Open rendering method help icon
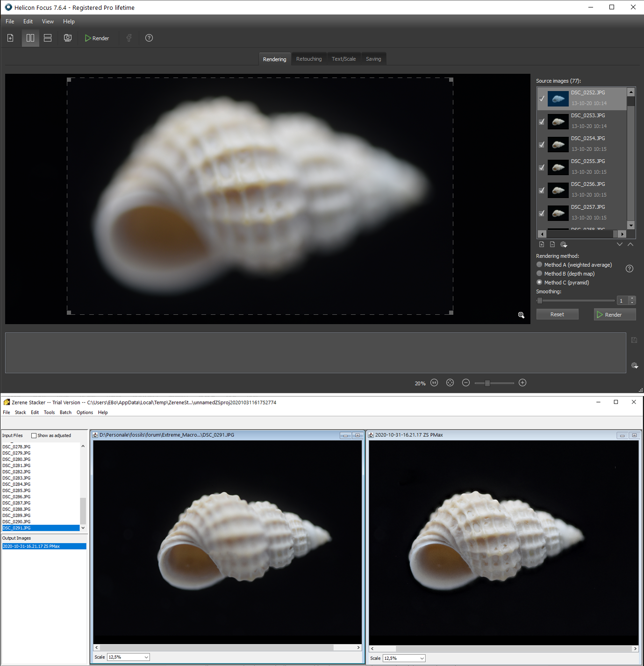This screenshot has height=666, width=644. tap(630, 269)
